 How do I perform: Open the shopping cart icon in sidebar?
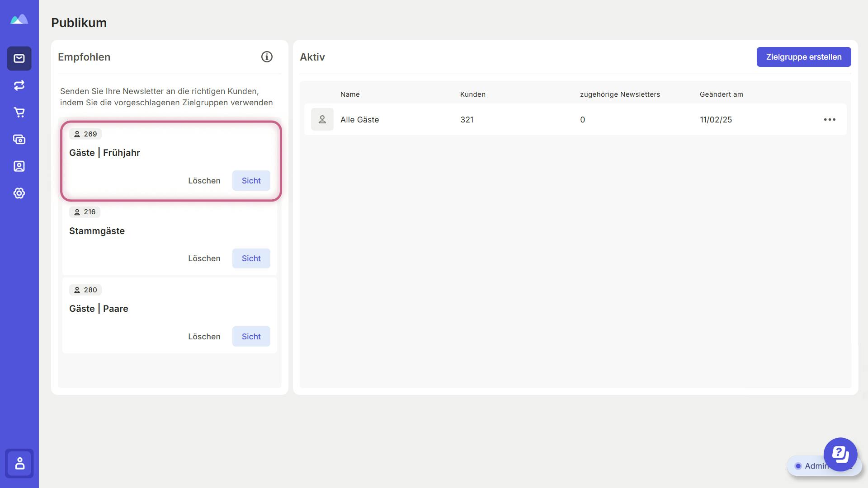pyautogui.click(x=19, y=112)
